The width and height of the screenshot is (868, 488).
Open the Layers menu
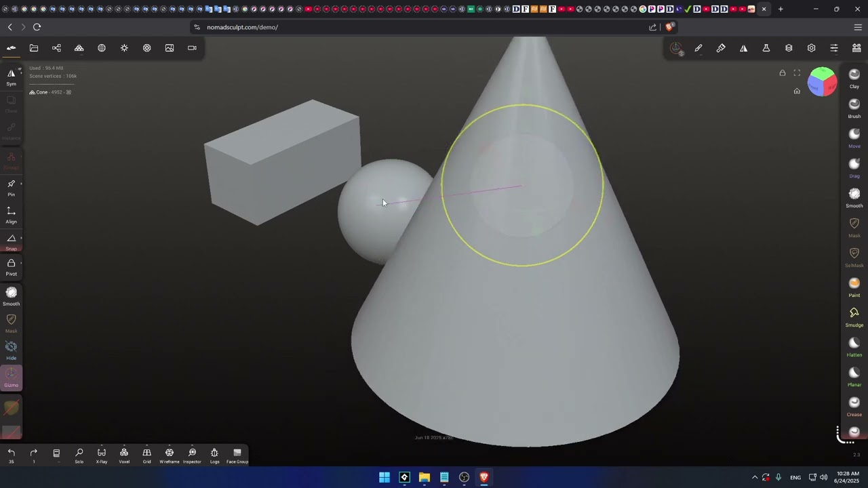click(x=789, y=48)
